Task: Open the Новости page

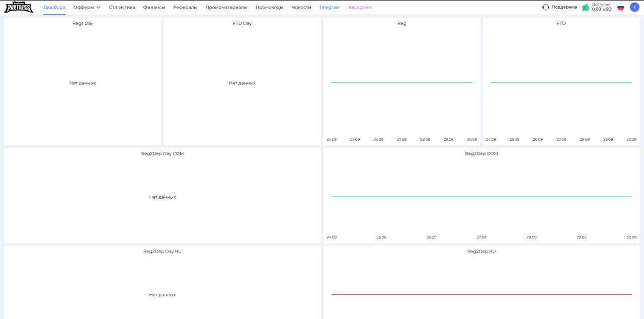Action: [301, 8]
